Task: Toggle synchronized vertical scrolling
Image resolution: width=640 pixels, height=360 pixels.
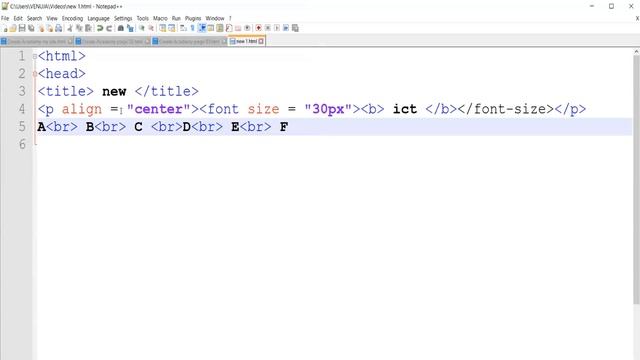Action: 162,28
